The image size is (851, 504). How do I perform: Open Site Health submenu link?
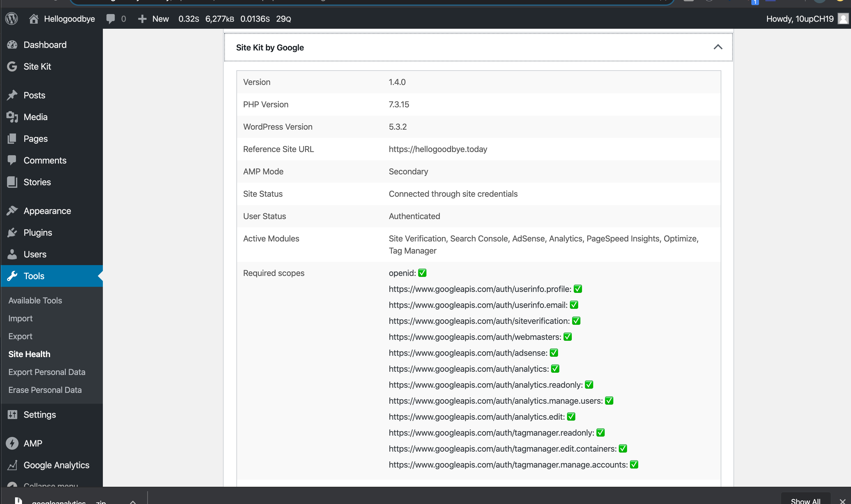point(29,354)
